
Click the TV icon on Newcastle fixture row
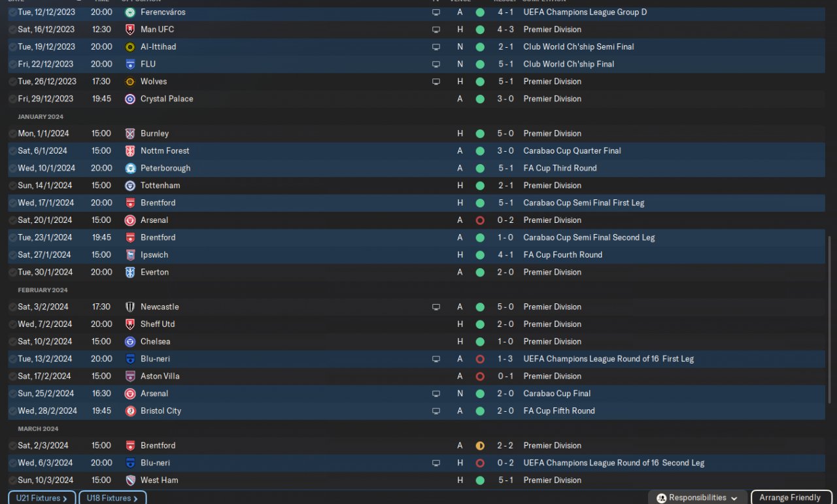[x=436, y=307]
